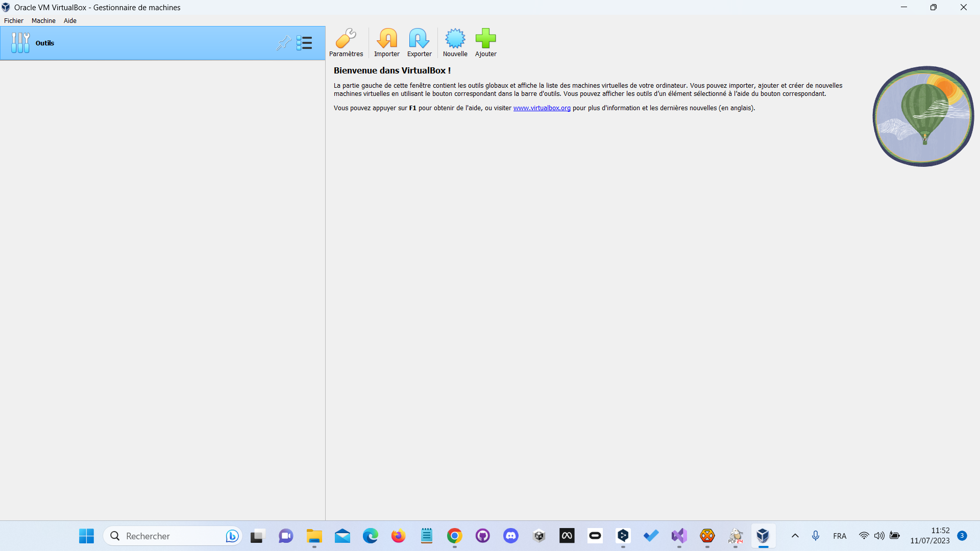Click the VirtualBox icon in the title bar

tap(6, 7)
